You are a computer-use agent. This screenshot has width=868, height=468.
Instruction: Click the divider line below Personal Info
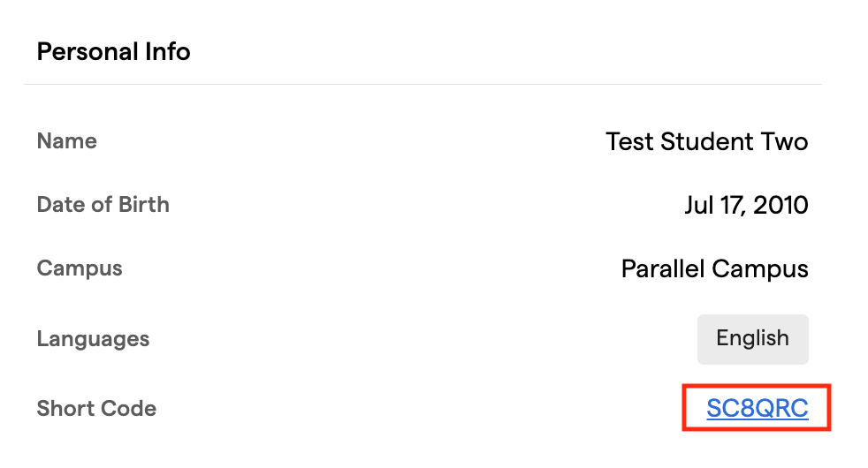point(423,85)
